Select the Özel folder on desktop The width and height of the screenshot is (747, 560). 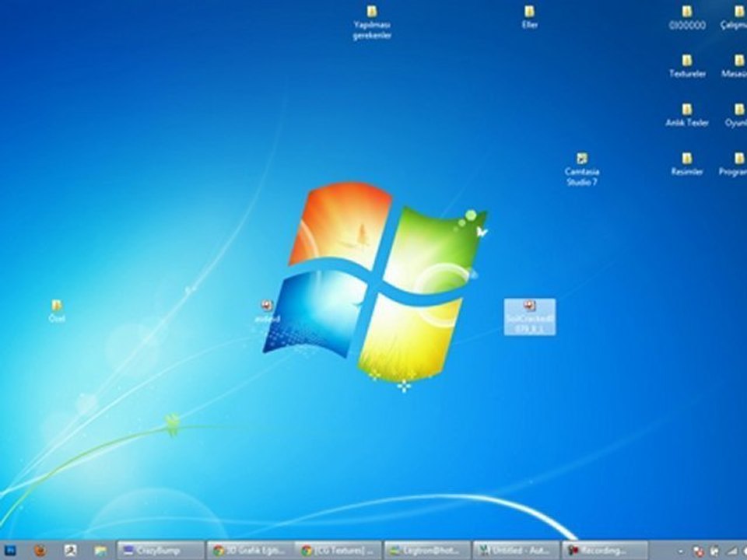pyautogui.click(x=57, y=311)
